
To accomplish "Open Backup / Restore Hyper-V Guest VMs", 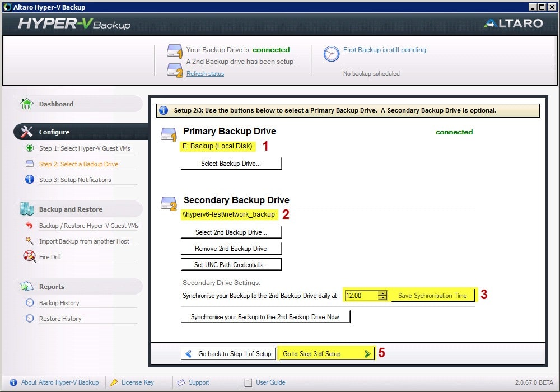I will (x=88, y=226).
